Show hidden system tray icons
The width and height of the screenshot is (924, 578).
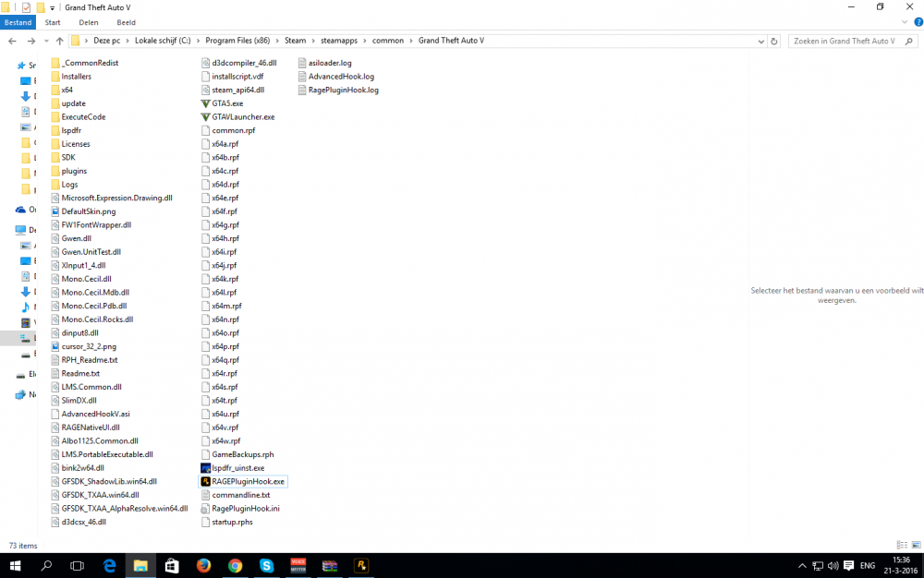802,566
